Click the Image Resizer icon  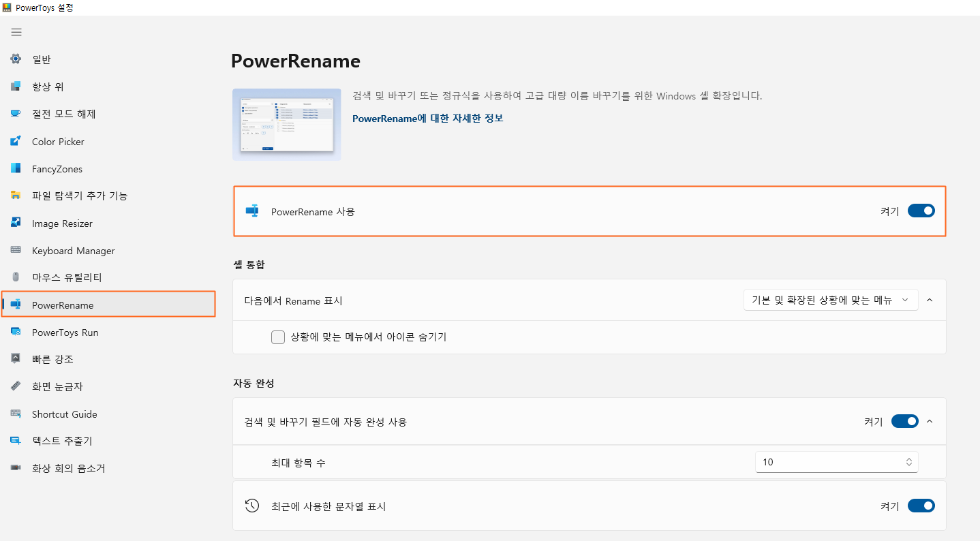point(16,223)
